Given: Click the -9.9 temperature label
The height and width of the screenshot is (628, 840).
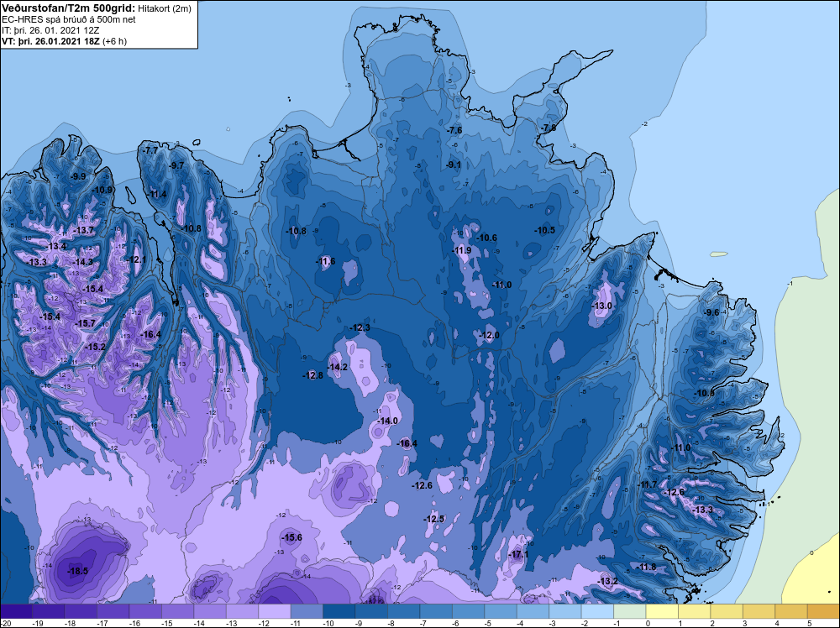Looking at the screenshot, I should pyautogui.click(x=78, y=176).
